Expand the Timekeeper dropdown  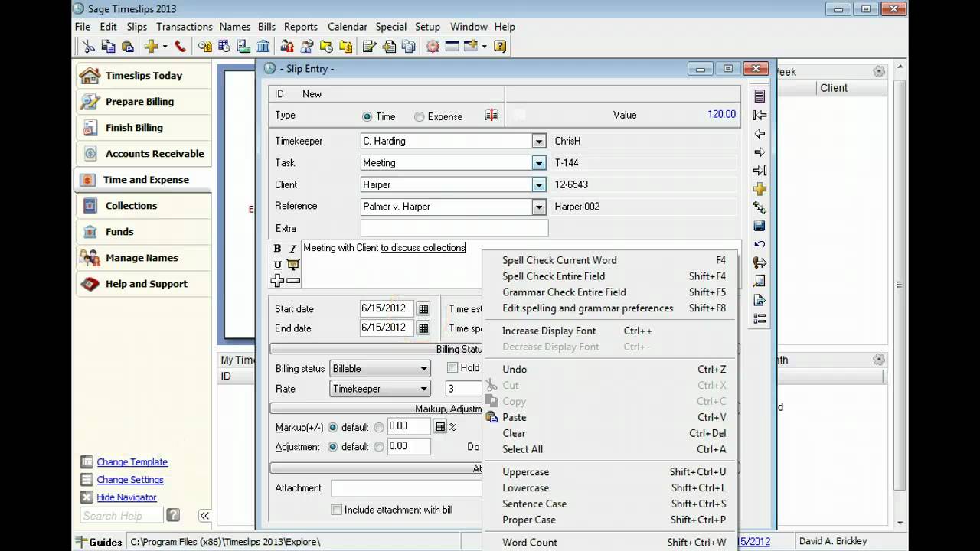tap(539, 141)
